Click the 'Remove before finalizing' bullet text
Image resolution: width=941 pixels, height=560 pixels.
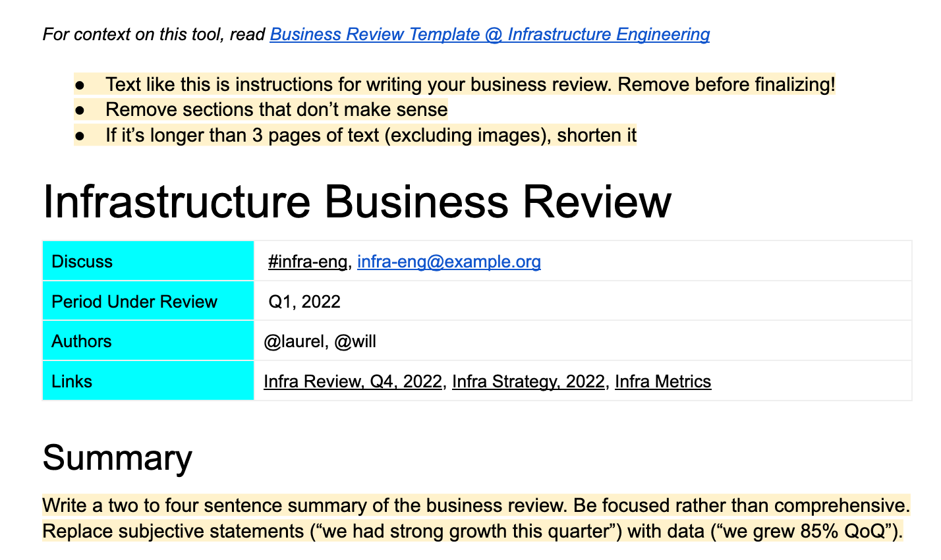click(x=470, y=84)
